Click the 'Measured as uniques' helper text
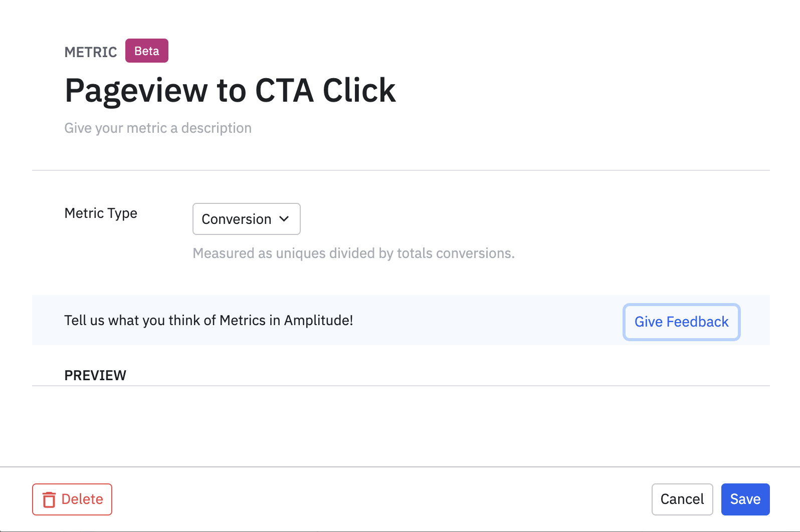 tap(353, 253)
